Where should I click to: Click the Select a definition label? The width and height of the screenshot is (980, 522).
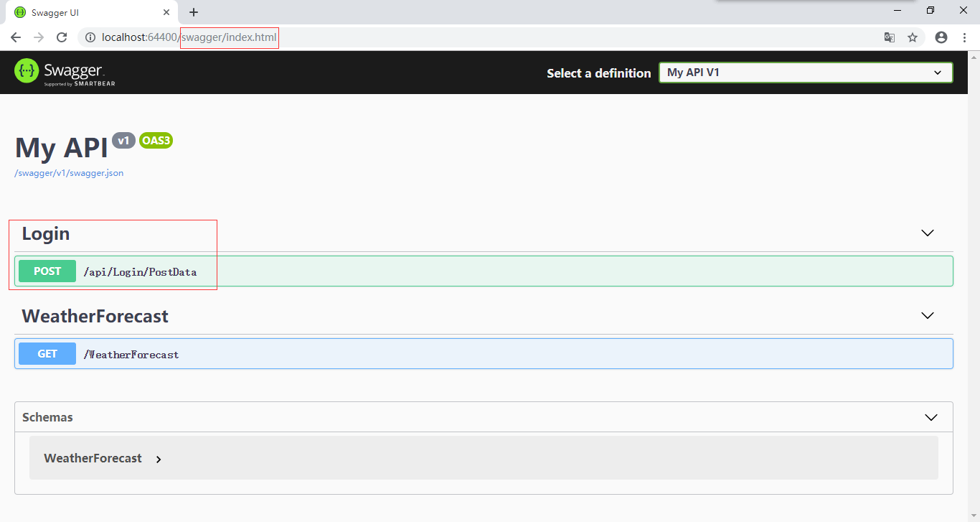click(599, 73)
